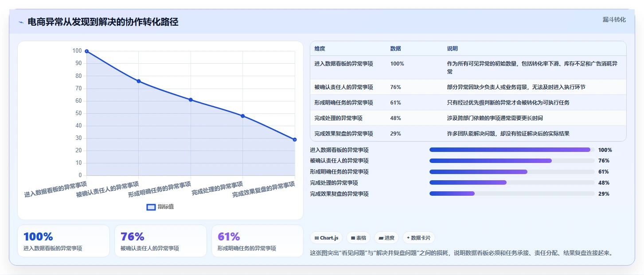The height and width of the screenshot is (275, 644).
Task: Click the footer note starting 这张图突出
Action: click(461, 253)
